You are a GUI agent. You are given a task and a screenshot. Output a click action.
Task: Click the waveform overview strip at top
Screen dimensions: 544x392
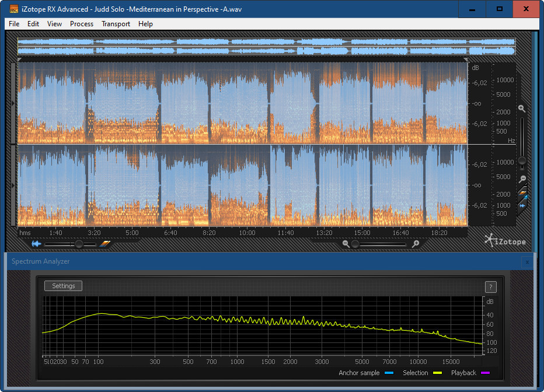click(x=266, y=47)
